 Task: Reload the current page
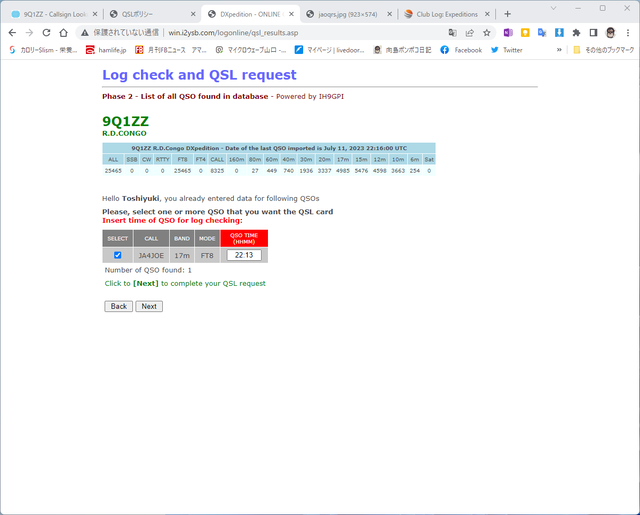[x=46, y=33]
